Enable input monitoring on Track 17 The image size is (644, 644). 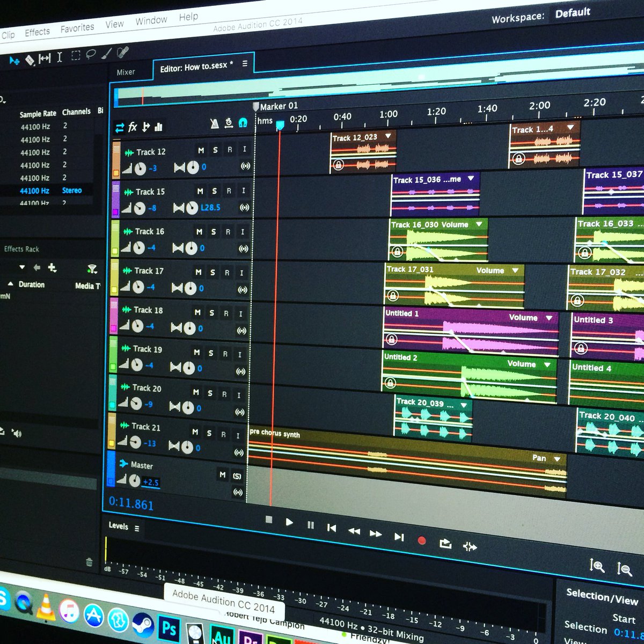241,273
